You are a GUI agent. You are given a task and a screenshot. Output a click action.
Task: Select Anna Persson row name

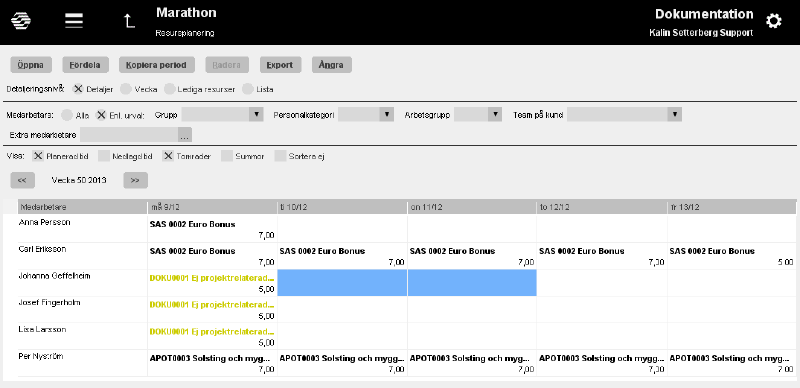pos(44,223)
